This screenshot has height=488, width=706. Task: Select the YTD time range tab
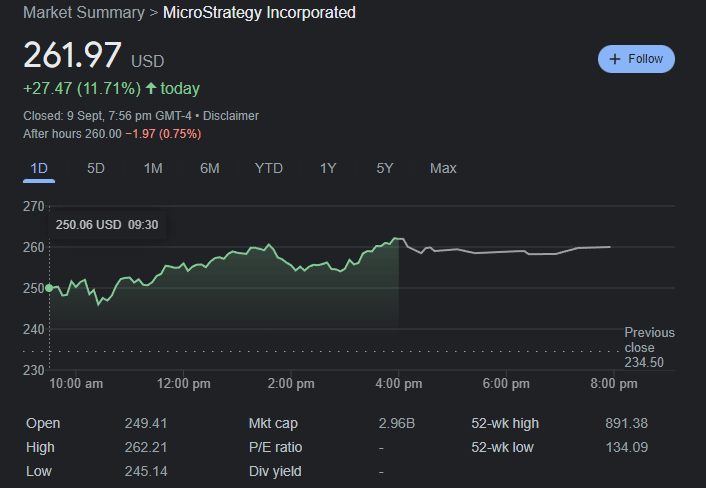(x=269, y=168)
